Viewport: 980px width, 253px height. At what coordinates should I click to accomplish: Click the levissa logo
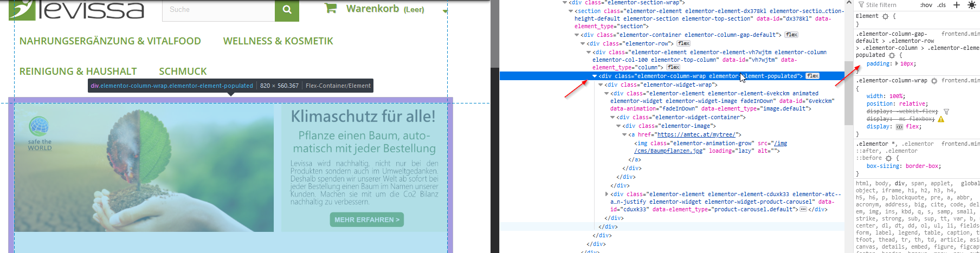77,10
